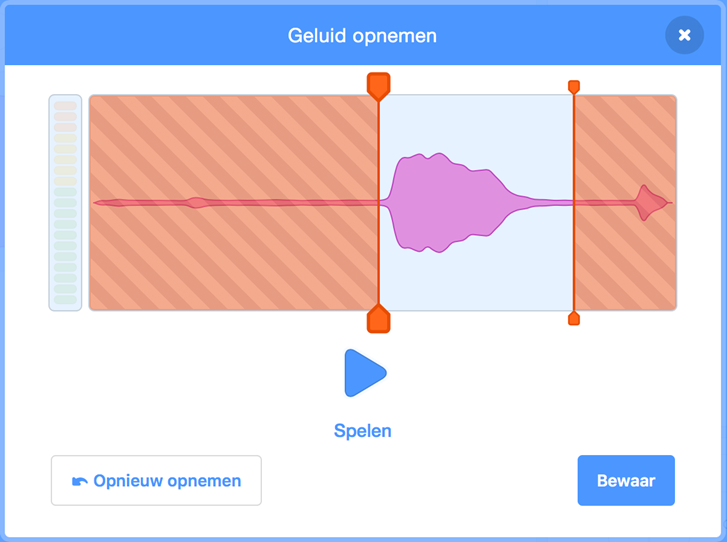
Task: Close the Geluid opnemen dialog
Action: coord(684,35)
